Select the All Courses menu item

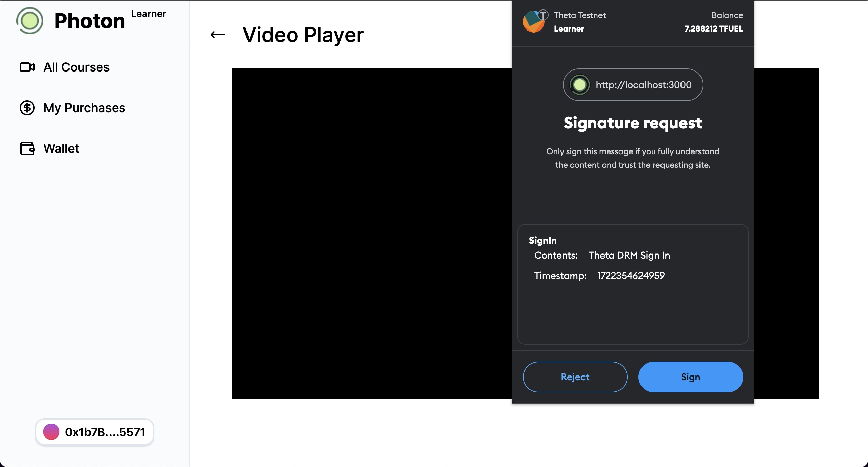click(77, 66)
